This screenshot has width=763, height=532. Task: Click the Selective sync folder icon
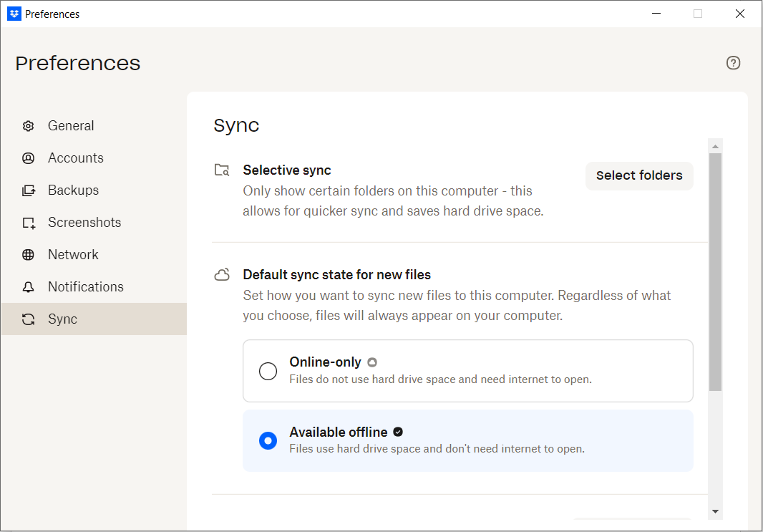(x=222, y=170)
